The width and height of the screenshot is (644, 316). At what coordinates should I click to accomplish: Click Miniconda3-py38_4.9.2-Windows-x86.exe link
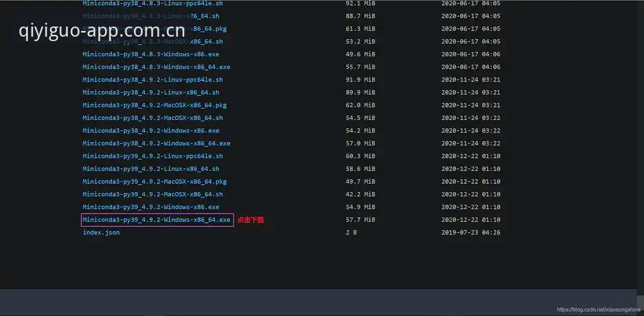151,131
